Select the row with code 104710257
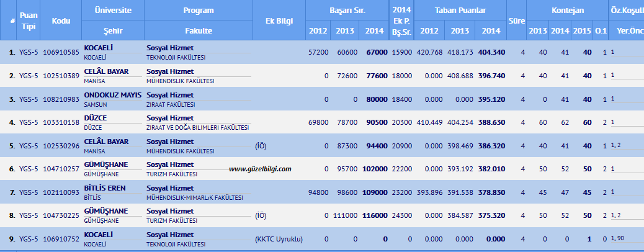The height and width of the screenshot is (252, 644). pos(61,169)
